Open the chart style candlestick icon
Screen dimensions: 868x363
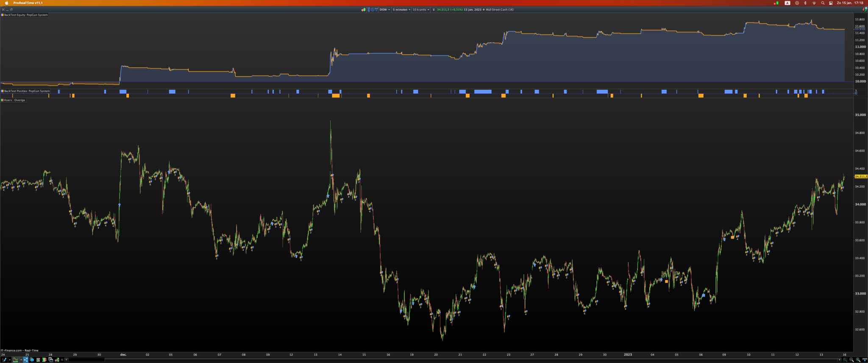pos(363,10)
